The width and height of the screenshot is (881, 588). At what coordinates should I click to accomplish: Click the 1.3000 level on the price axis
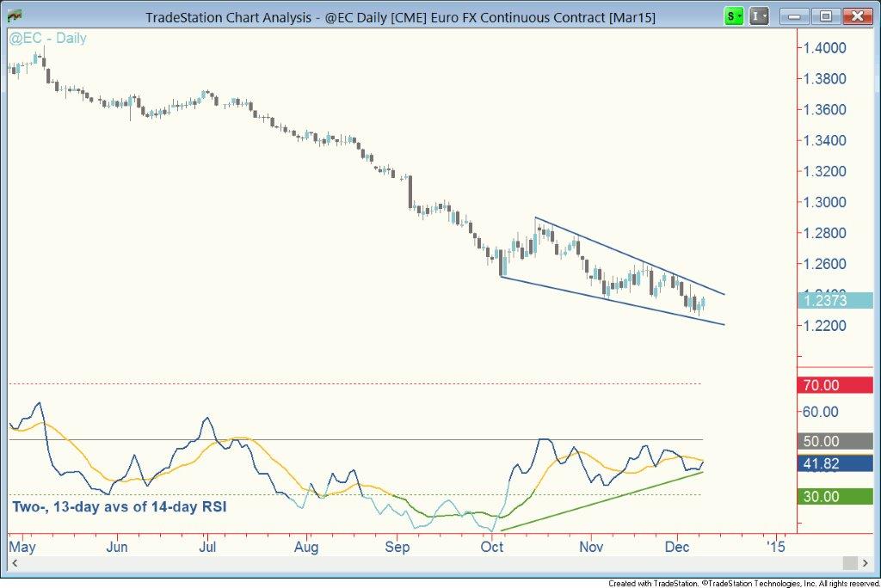point(821,202)
